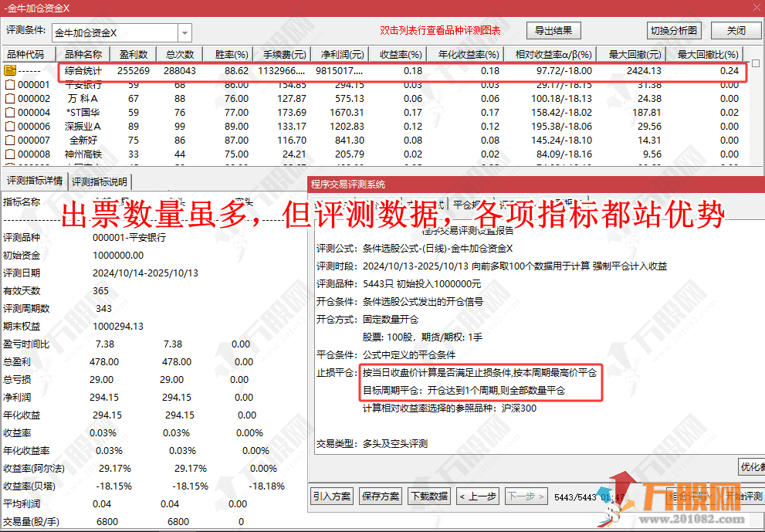765x532 pixels.
Task: Switch to 评测指标说明 tab
Action: 100,182
